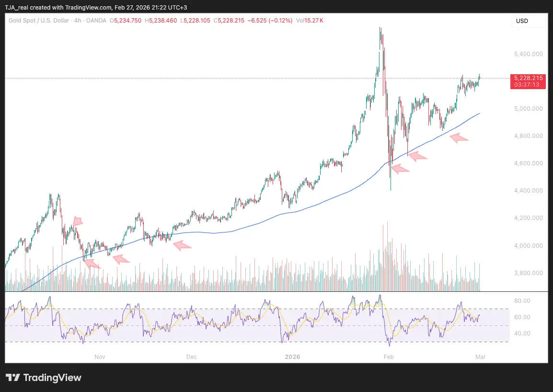Click the red arrow below the late-November candles
Screen dimensions: 553x392
tap(182, 246)
